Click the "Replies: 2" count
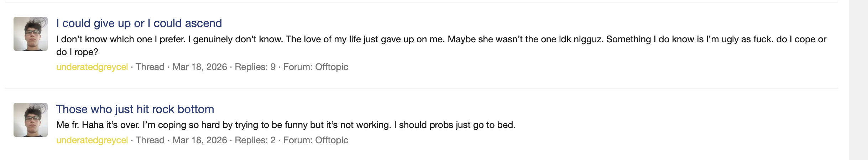868x160 pixels. point(255,140)
